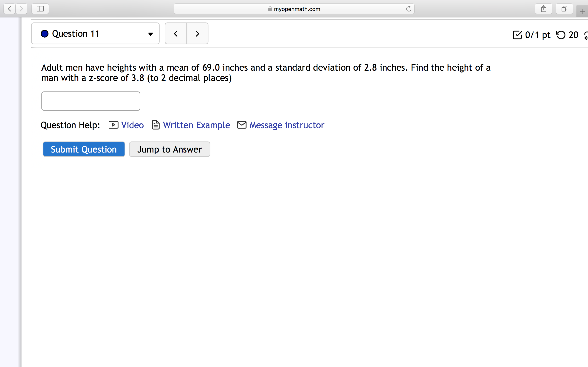Open the Safari share sheet
The height and width of the screenshot is (367, 588).
pos(543,9)
